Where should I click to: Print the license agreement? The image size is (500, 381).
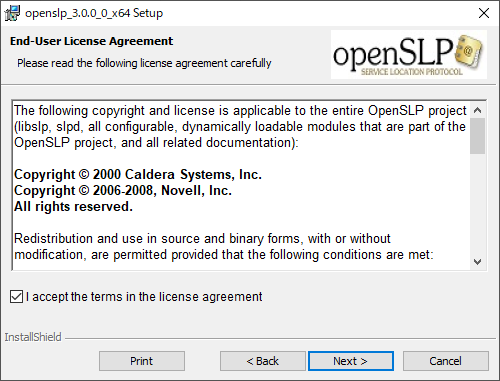pyautogui.click(x=142, y=361)
